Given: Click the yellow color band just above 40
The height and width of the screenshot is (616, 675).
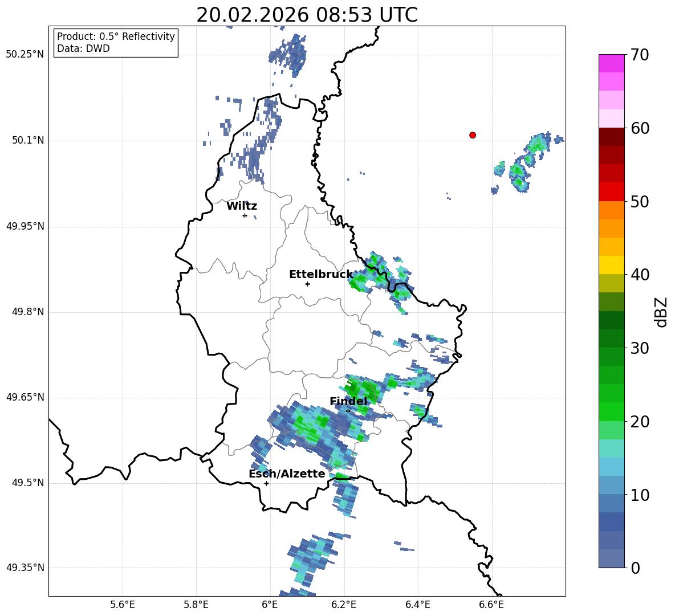Looking at the screenshot, I should point(611,265).
